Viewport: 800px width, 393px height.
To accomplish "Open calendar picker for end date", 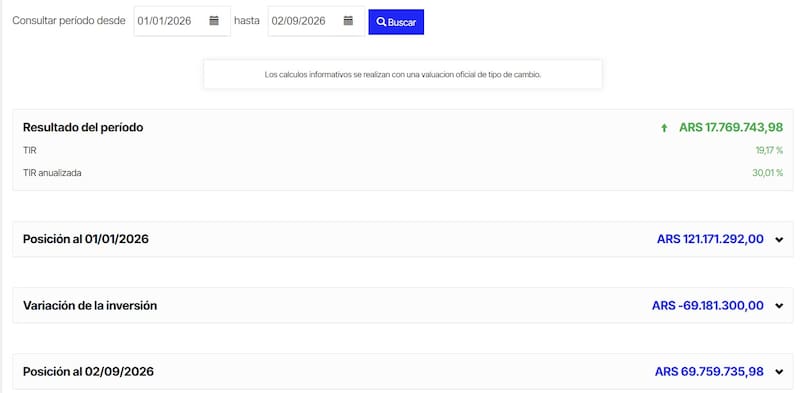I will coord(348,21).
